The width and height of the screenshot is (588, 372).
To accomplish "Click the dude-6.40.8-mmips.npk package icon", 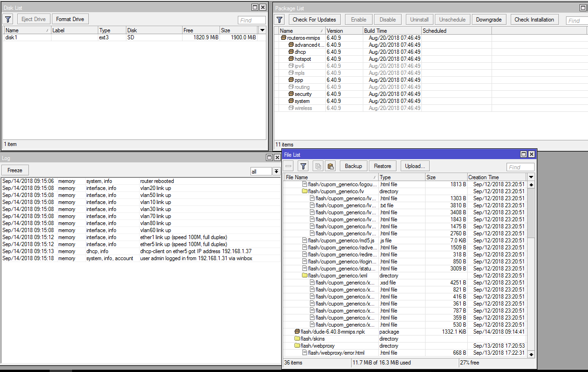I will click(x=297, y=332).
